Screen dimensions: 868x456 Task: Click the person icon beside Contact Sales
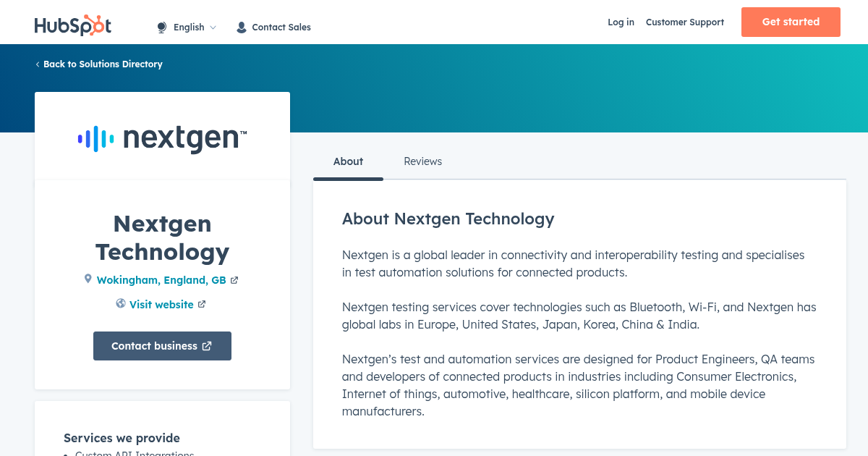click(242, 28)
